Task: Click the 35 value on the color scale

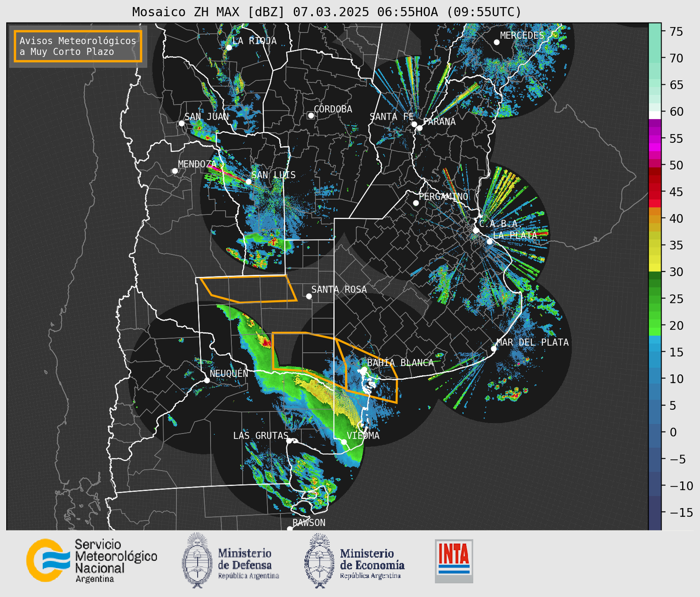Action: [676, 245]
